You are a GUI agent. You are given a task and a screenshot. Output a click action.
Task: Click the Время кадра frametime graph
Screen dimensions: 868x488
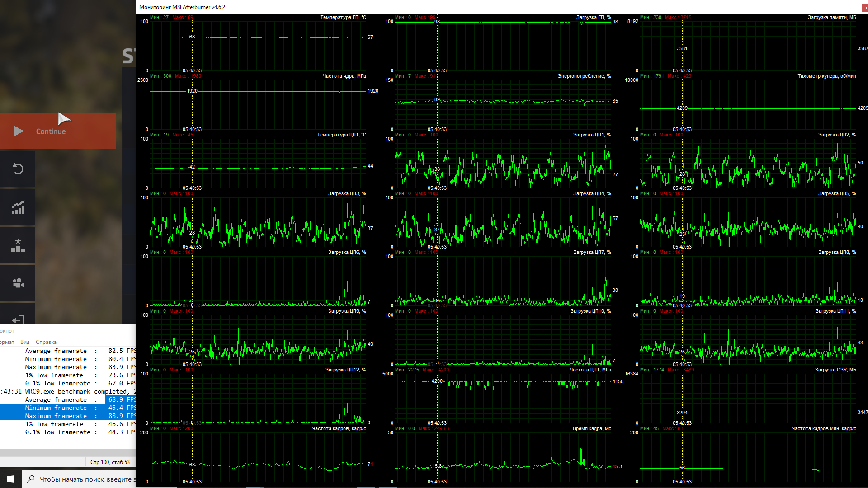coord(503,456)
